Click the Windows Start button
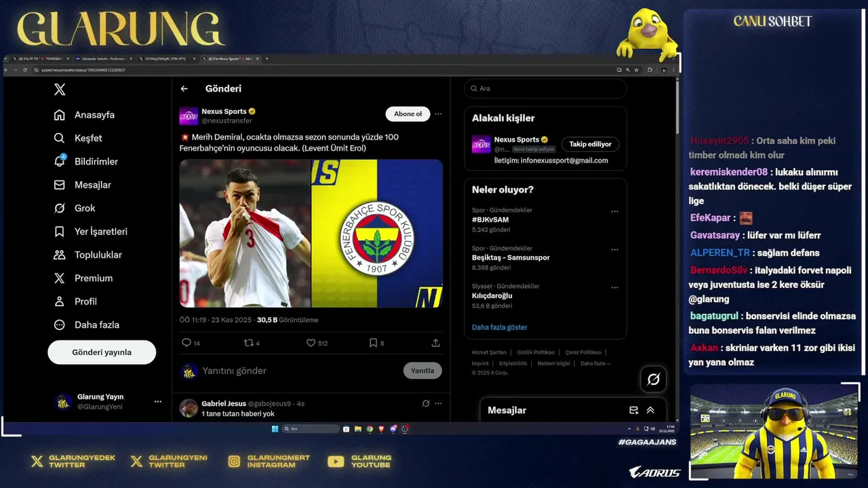868x488 pixels. point(275,429)
